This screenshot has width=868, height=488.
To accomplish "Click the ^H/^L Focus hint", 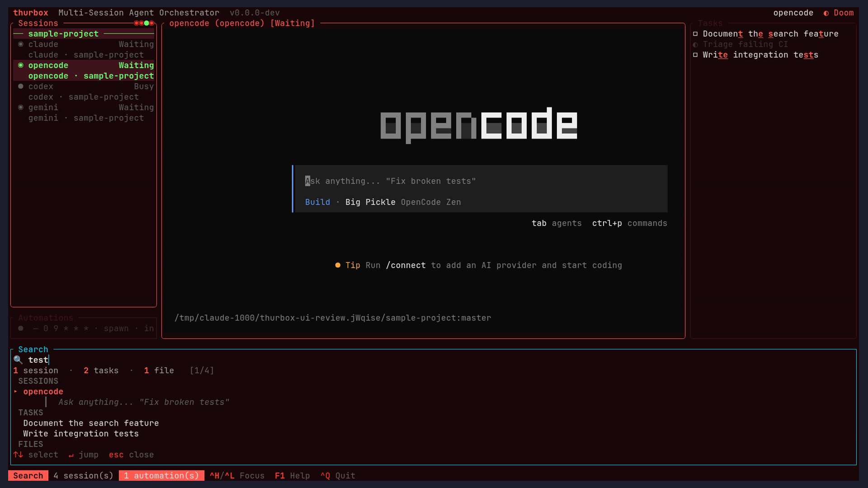I will pyautogui.click(x=237, y=476).
